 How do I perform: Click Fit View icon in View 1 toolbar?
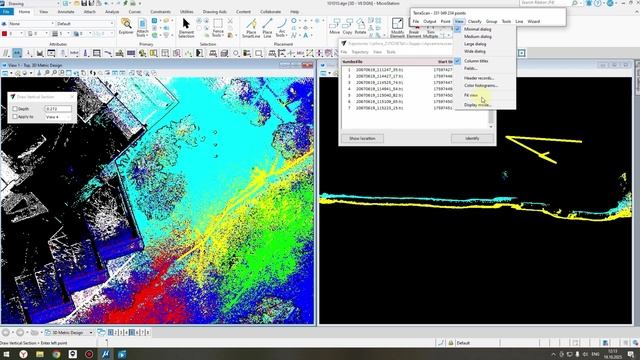pos(69,73)
